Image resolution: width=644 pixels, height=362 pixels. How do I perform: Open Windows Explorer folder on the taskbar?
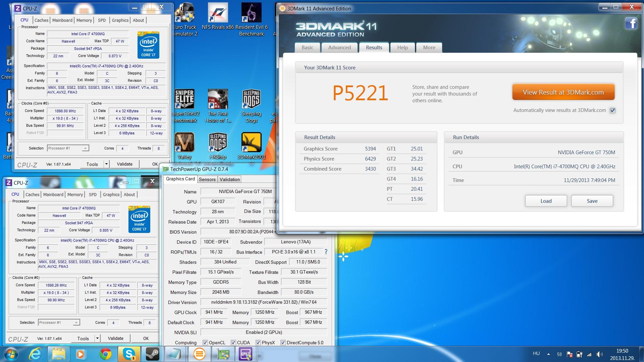click(x=59, y=354)
